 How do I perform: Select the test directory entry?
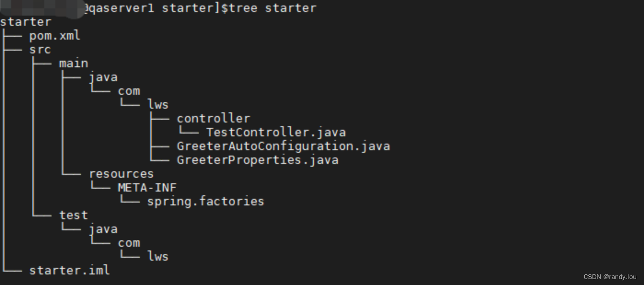(x=74, y=215)
